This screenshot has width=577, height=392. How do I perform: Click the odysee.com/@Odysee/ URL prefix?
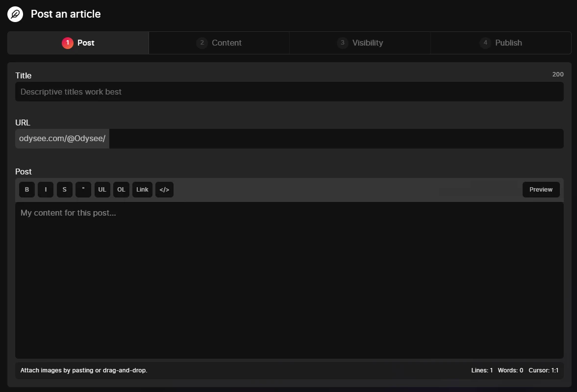pos(62,139)
